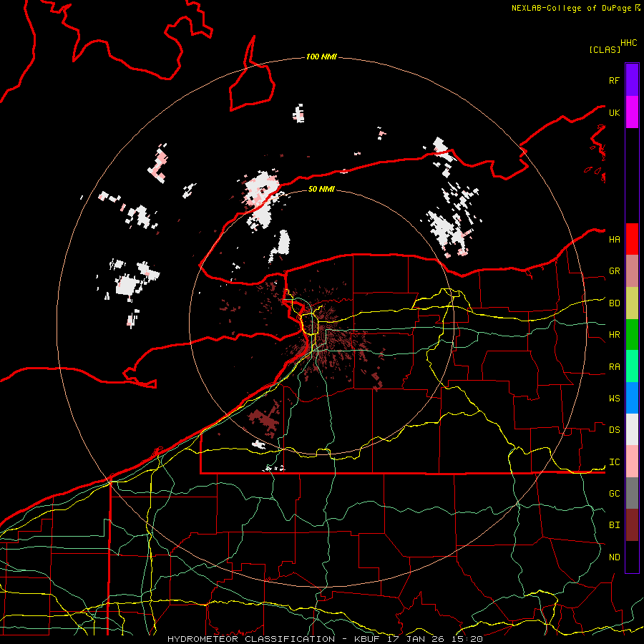The height and width of the screenshot is (644, 644).
Task: Select the DS white legend swatch
Action: [632, 429]
